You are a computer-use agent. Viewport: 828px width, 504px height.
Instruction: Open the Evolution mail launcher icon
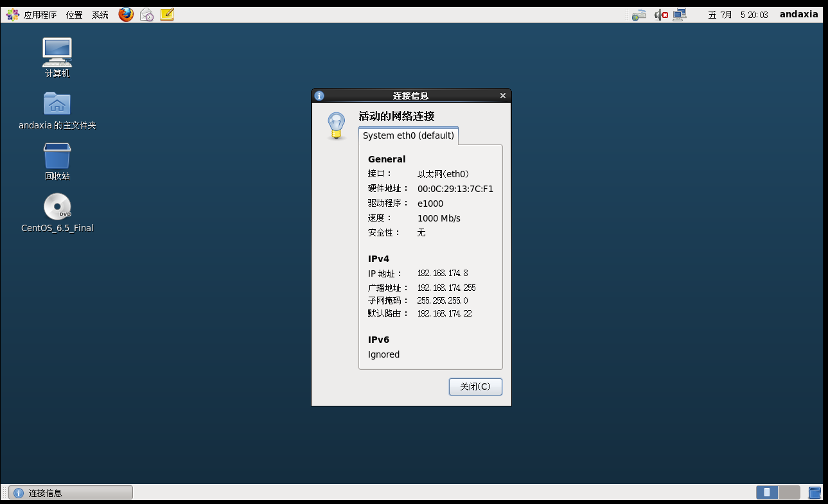point(146,14)
